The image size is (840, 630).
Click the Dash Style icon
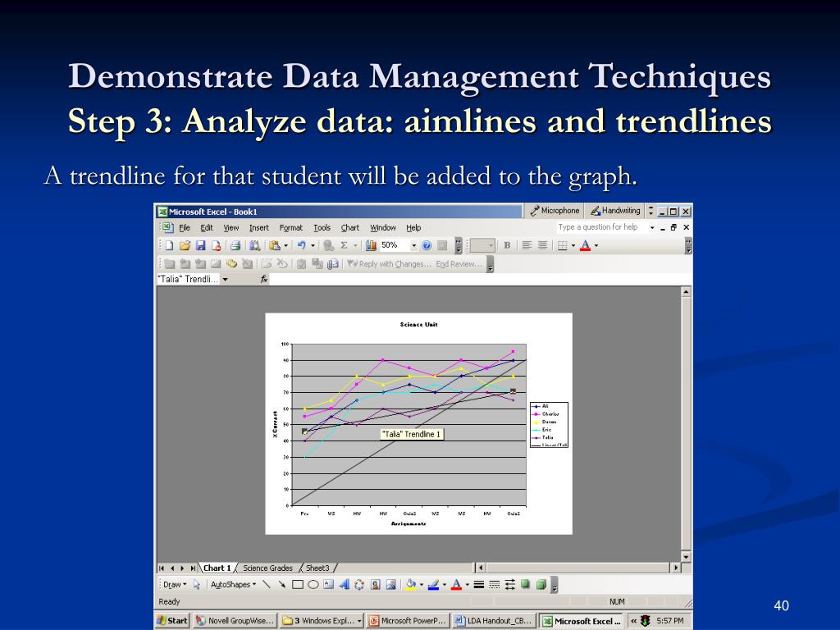click(495, 584)
